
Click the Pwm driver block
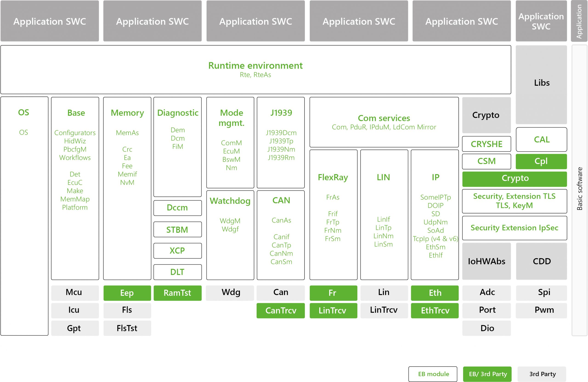click(x=541, y=310)
